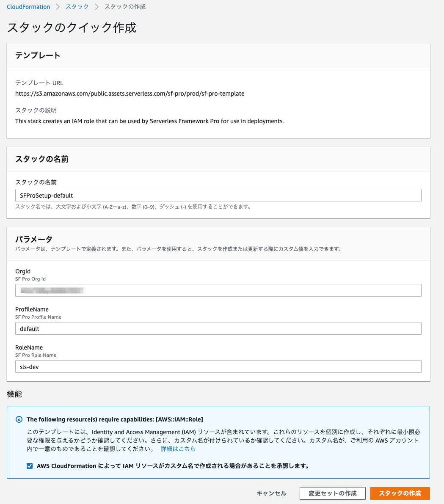This screenshot has width=444, height=504.
Task: Click the SF Pro Org Id description
Action: 30,279
